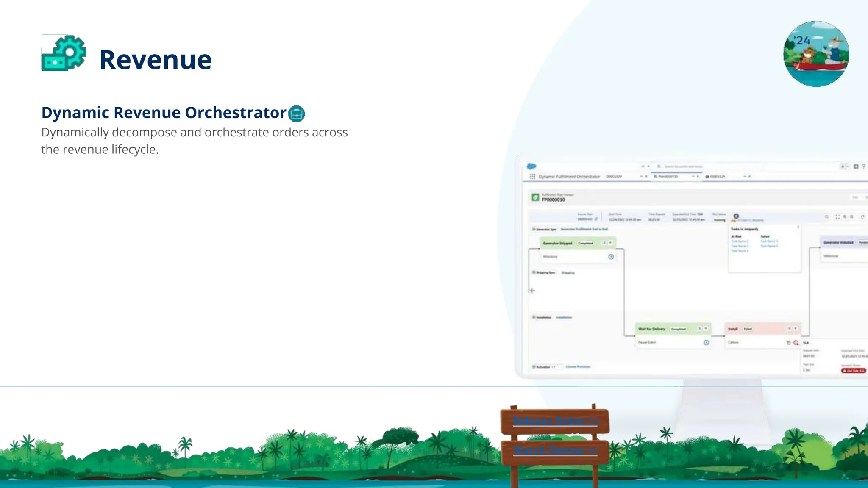868x488 pixels.
Task: Click the clock icon on Milestone row
Action: tap(611, 257)
